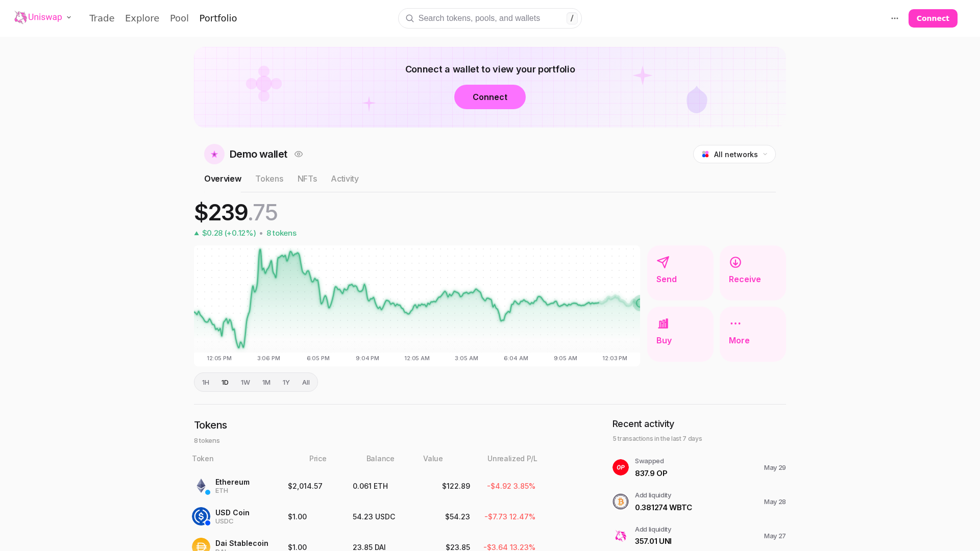
Task: Open the All networks dropdown
Action: [734, 154]
